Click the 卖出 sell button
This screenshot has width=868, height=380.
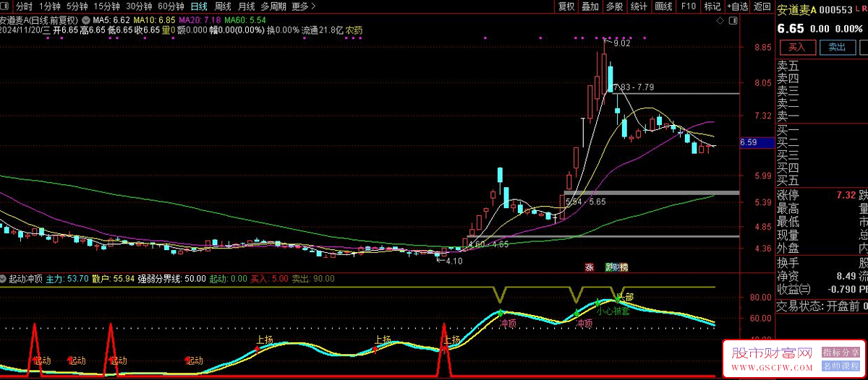click(x=837, y=47)
